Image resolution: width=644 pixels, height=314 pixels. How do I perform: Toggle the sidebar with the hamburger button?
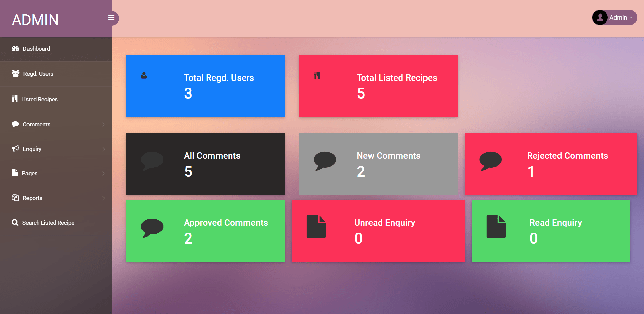pos(111,18)
